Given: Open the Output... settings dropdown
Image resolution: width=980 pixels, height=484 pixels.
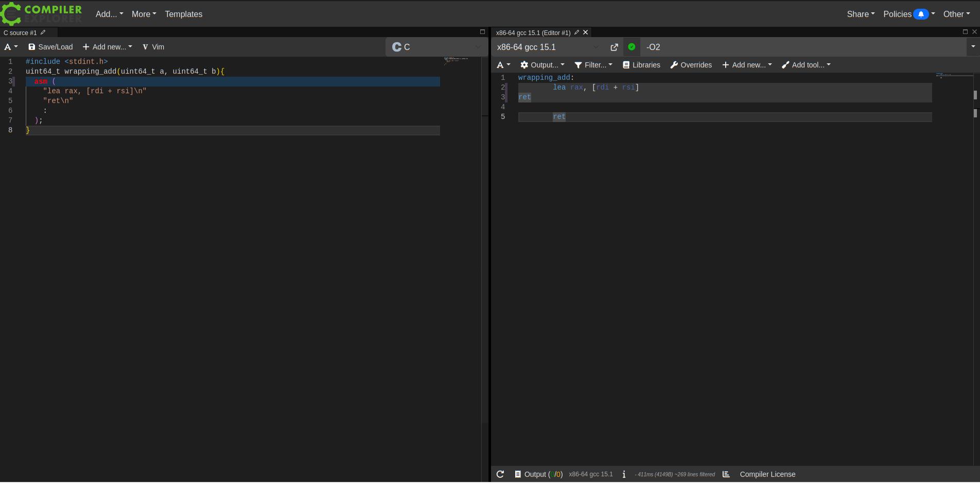Looking at the screenshot, I should tap(542, 65).
